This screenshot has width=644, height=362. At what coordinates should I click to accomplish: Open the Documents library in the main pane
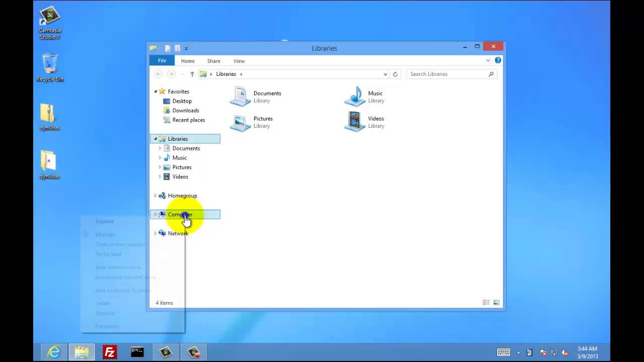point(256,97)
